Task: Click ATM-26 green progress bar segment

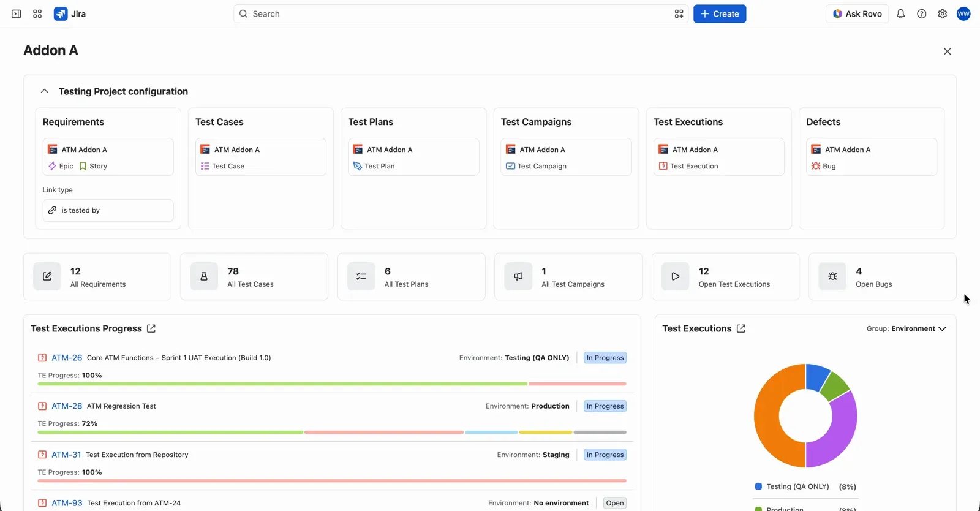Action: [282, 384]
